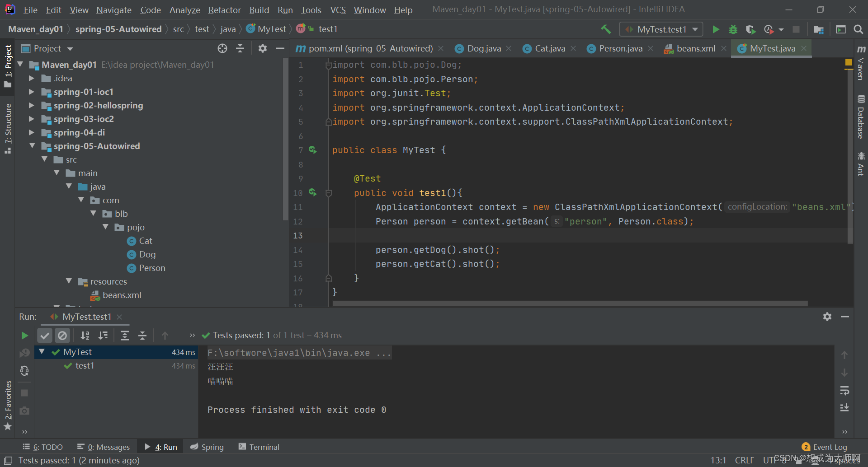Screen dimensions: 868x467
Task: Open the Terminal tool window
Action: [259, 447]
